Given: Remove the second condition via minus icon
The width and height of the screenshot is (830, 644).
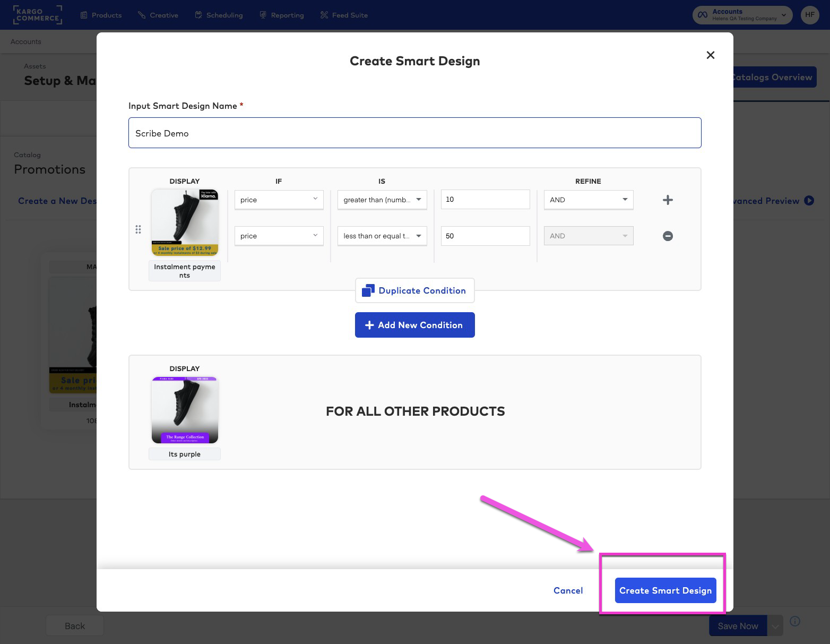Looking at the screenshot, I should (x=668, y=236).
